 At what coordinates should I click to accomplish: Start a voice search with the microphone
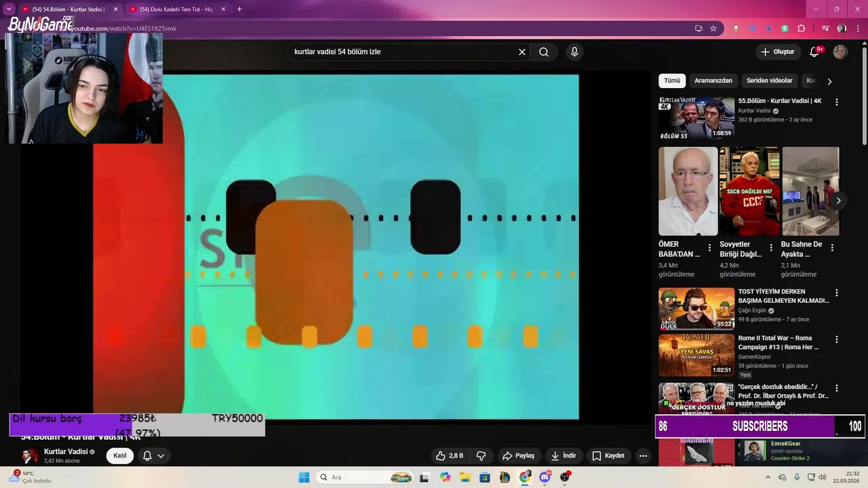tap(574, 52)
